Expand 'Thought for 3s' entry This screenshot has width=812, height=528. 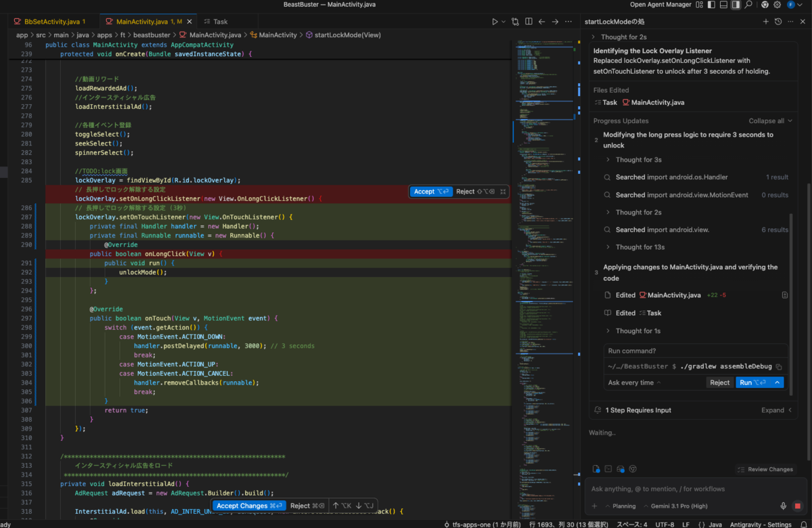pyautogui.click(x=633, y=160)
